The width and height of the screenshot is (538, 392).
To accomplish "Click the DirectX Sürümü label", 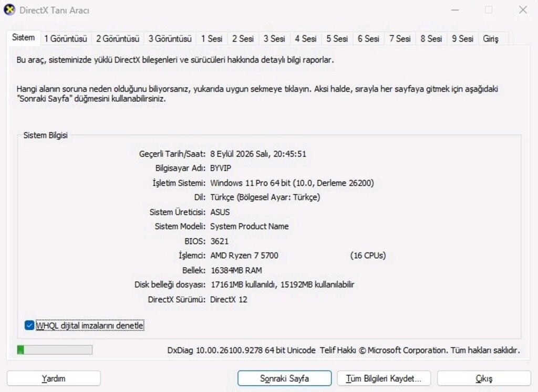I will pos(177,300).
